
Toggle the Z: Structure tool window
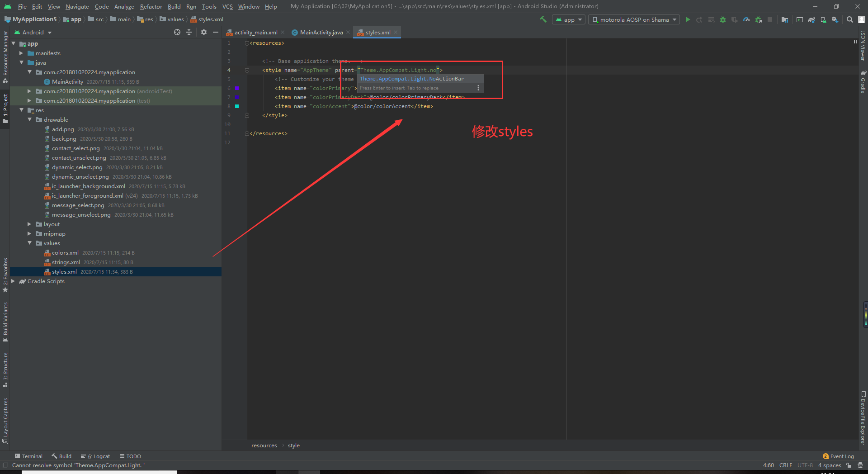5,370
